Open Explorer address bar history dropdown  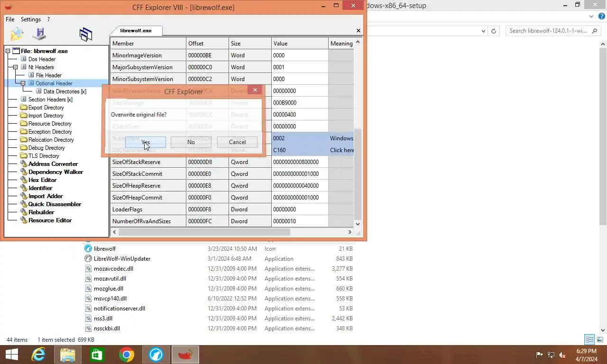point(484,31)
